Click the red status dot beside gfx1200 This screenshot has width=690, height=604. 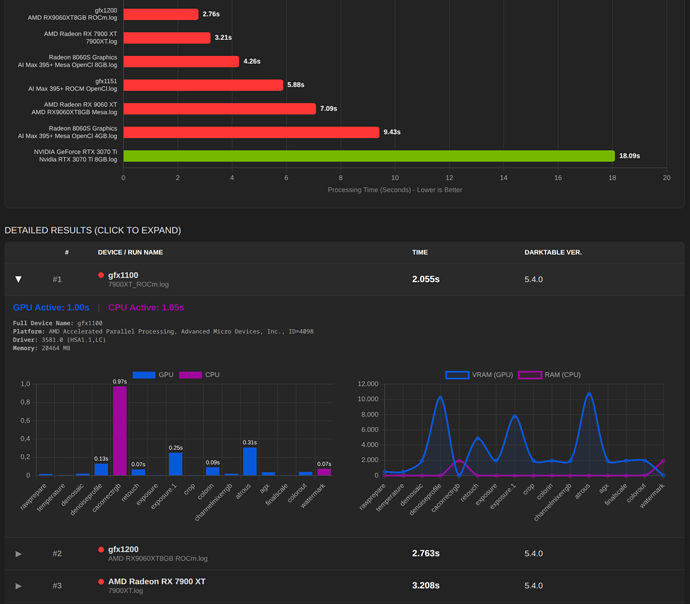coord(101,549)
